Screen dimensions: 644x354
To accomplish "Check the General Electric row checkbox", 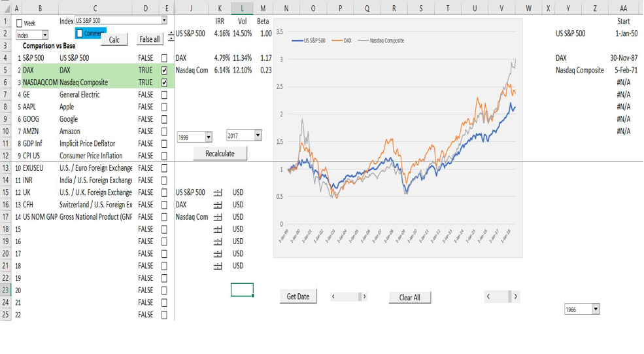I will coord(164,95).
